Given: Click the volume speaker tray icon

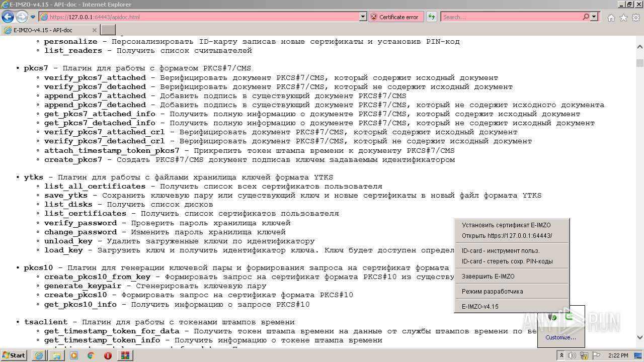Looking at the screenshot, I should 572,355.
